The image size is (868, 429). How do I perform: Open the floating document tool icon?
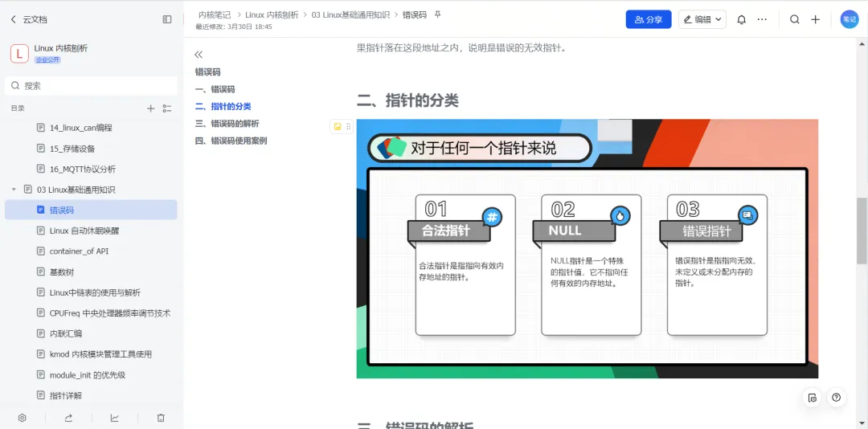(812, 398)
